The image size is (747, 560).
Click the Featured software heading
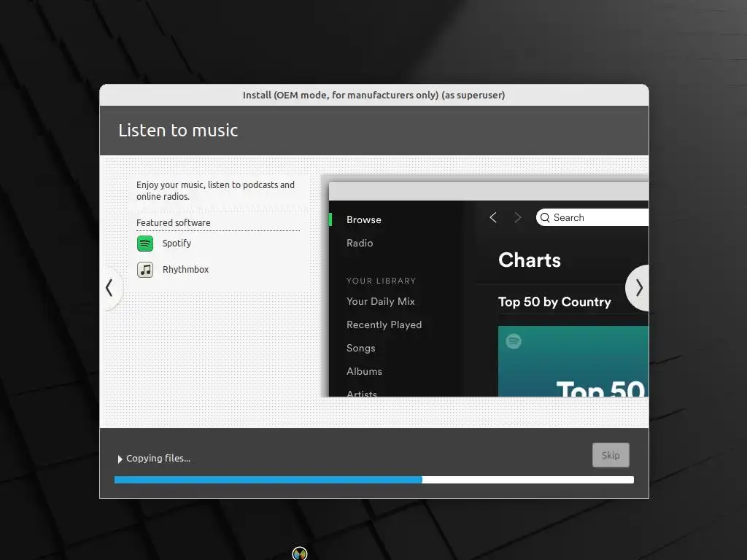(174, 223)
